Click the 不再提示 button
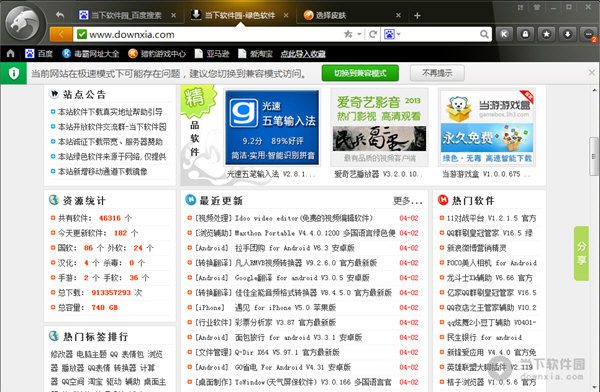Viewport: 600px width, 392px height. pos(437,73)
